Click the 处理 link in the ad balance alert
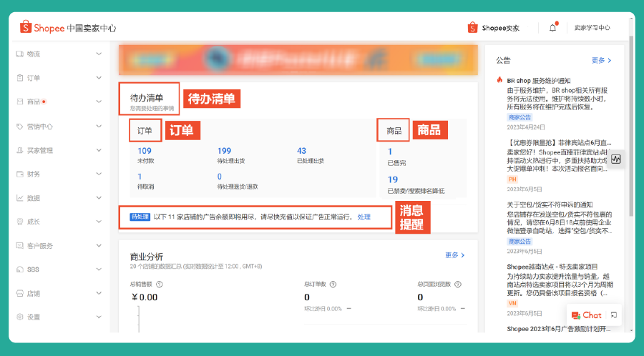Image resolution: width=644 pixels, height=356 pixels. (364, 217)
